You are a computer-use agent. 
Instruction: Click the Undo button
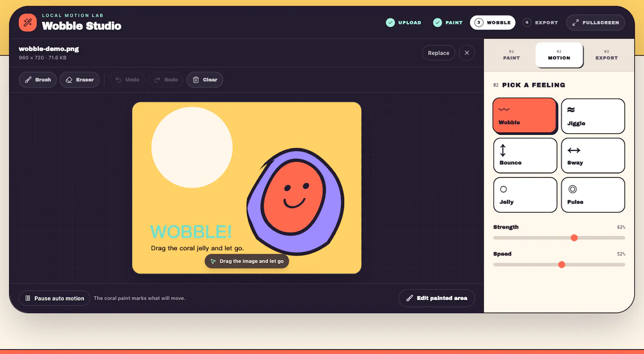point(127,80)
